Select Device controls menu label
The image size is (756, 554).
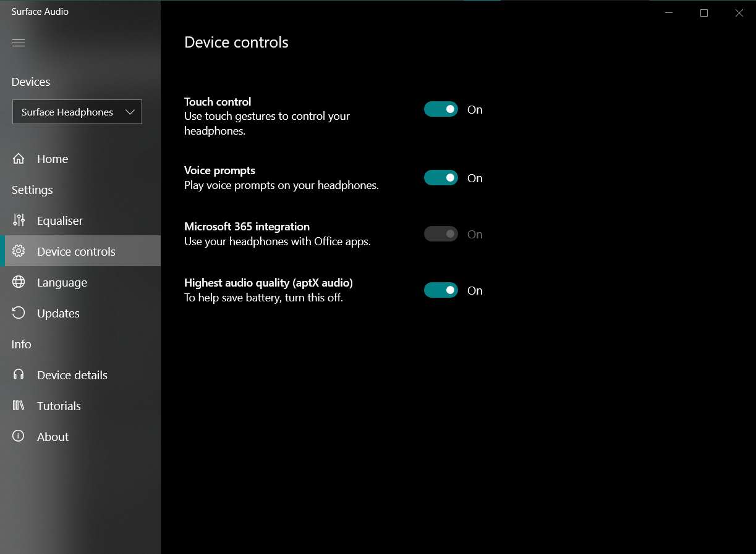pyautogui.click(x=76, y=251)
